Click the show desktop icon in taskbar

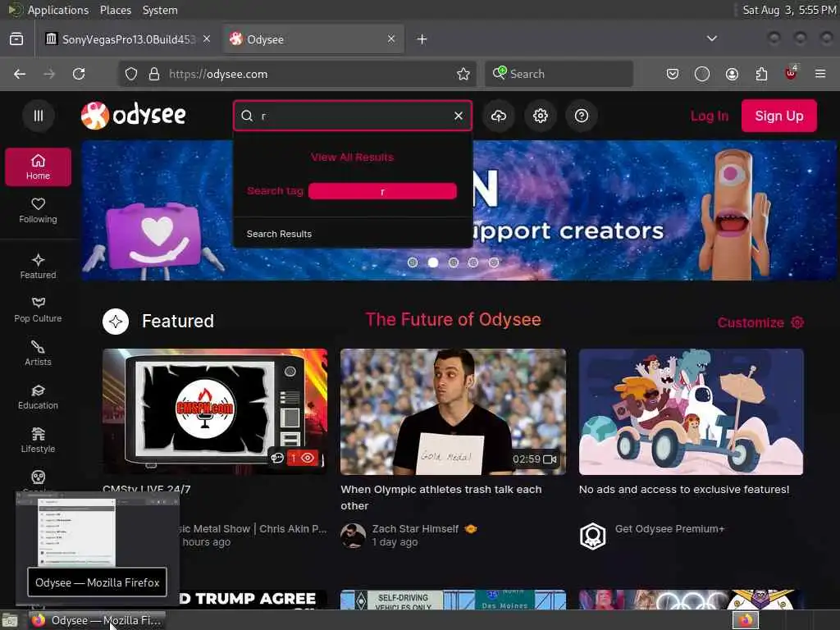[x=10, y=621]
